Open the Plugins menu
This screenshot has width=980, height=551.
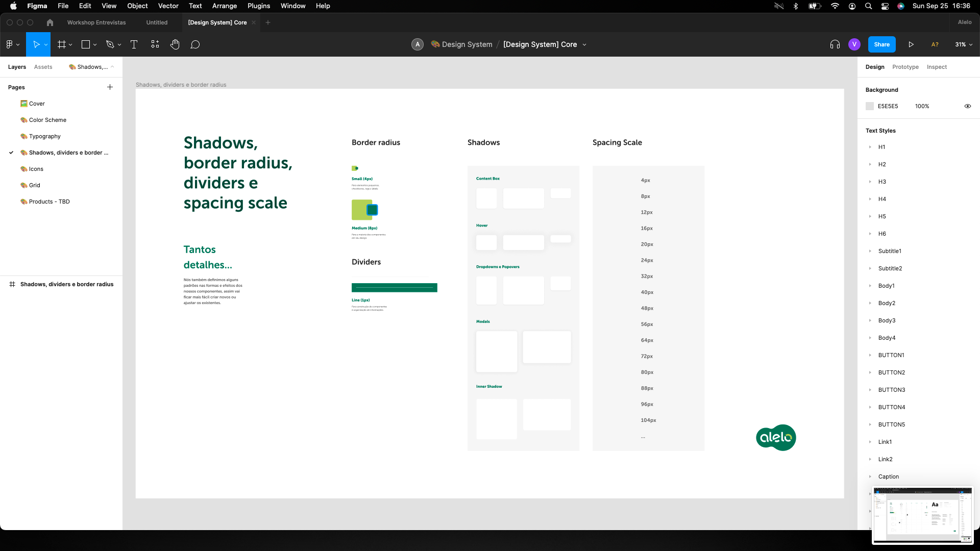(258, 6)
